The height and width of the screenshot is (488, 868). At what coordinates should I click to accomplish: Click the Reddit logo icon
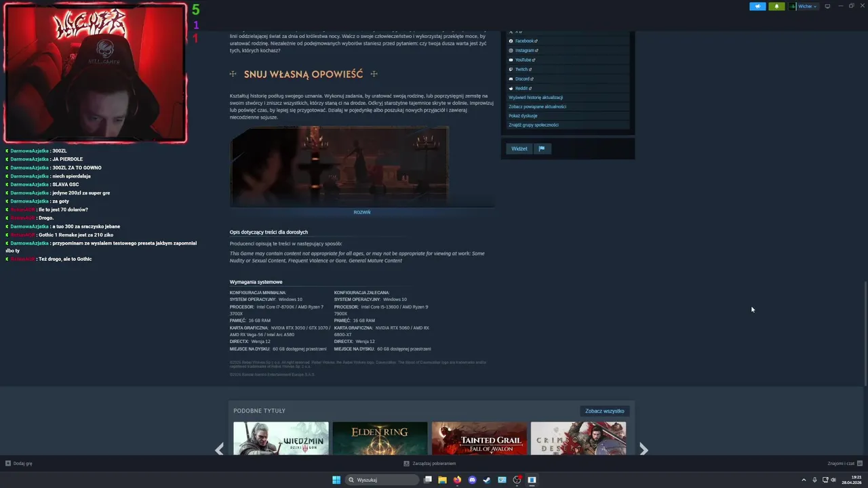511,89
